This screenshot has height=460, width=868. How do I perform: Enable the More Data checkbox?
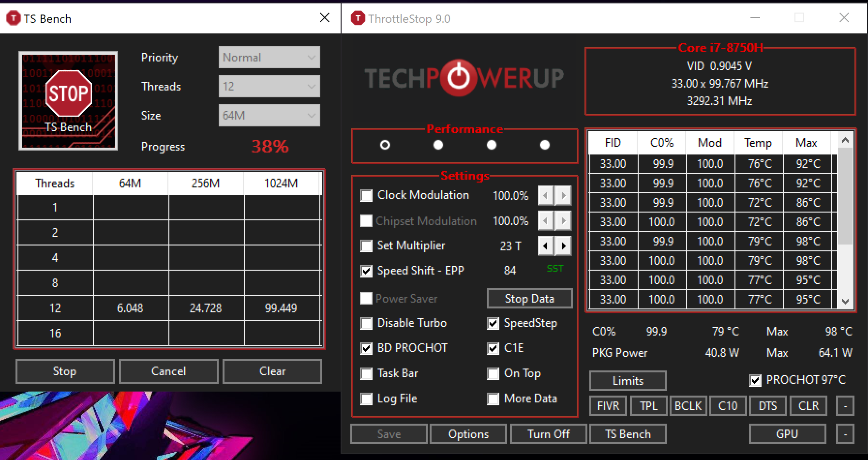493,399
